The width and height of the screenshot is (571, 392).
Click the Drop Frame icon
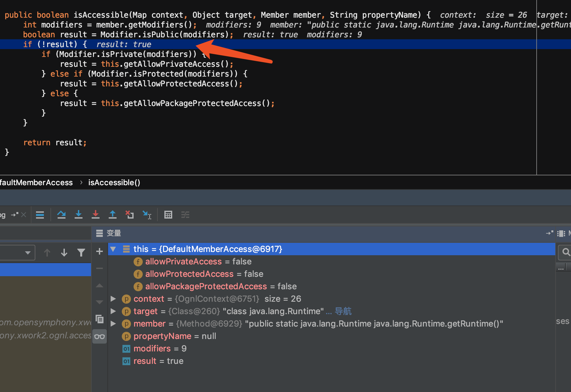click(130, 215)
